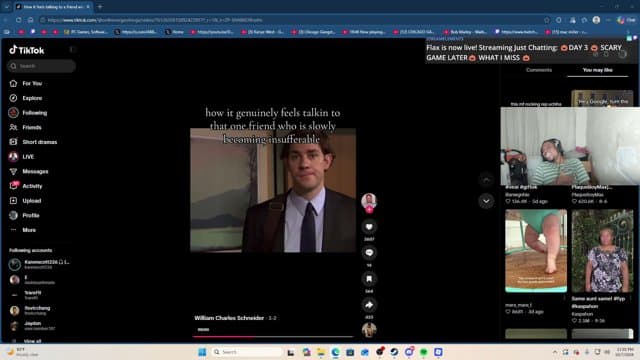Open the Bob Marley bookmark

(x=465, y=31)
